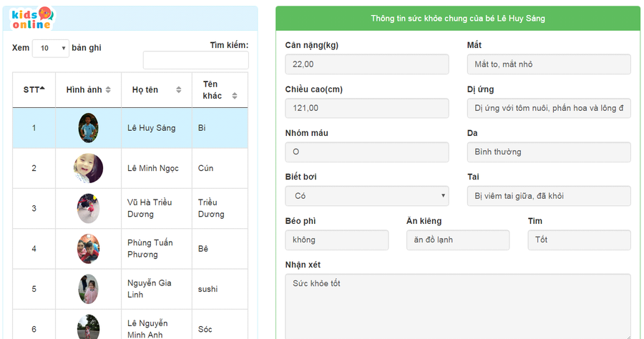Click Vũ Hà Triều Dương's avatar
This screenshot has width=644, height=339.
pos(88,208)
